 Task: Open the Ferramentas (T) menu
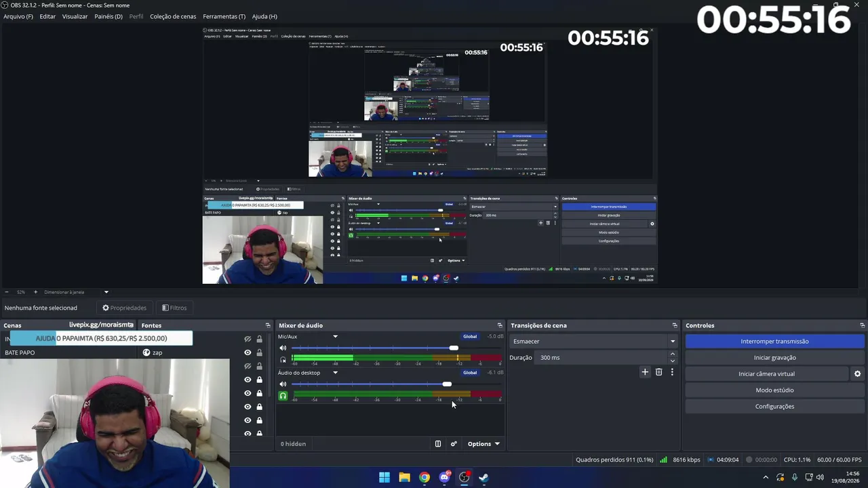pyautogui.click(x=224, y=16)
